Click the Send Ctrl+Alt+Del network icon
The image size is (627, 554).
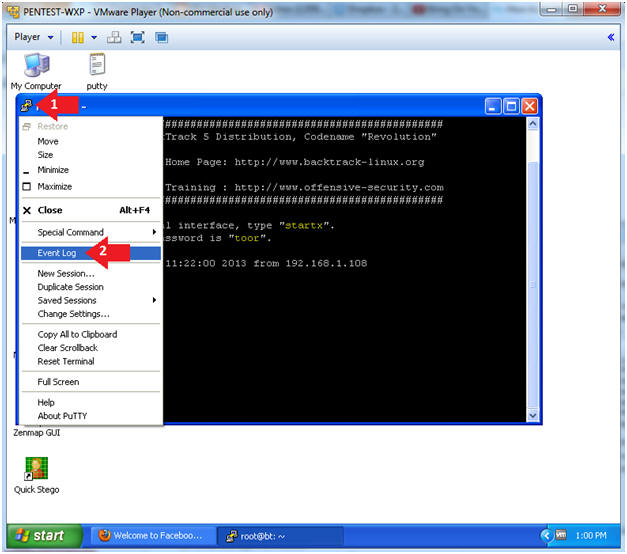(x=114, y=38)
